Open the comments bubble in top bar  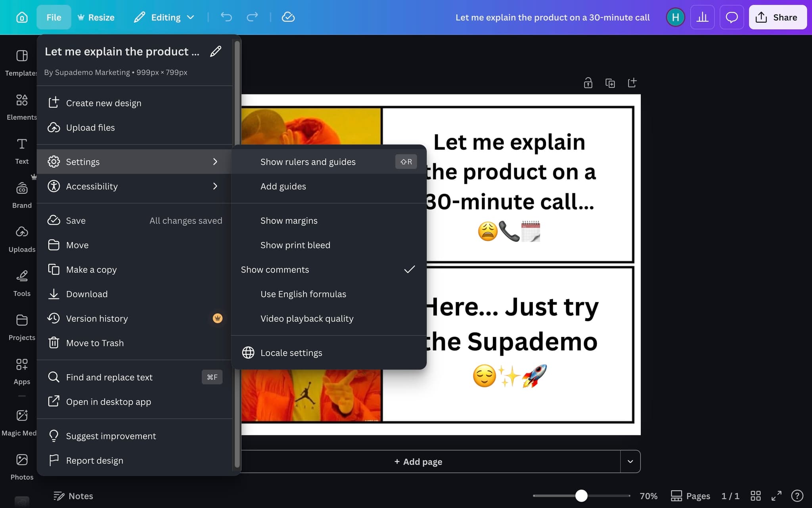[x=732, y=17]
